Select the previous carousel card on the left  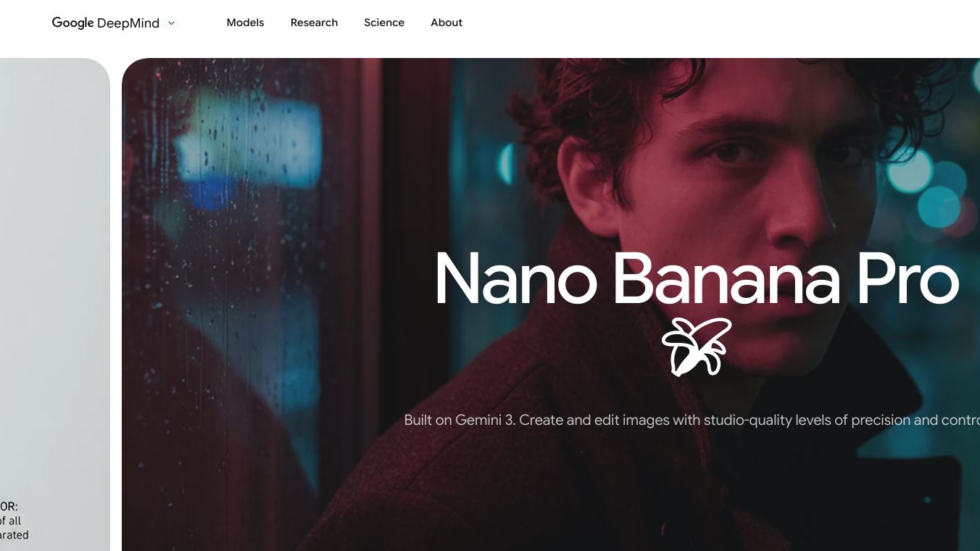55,304
